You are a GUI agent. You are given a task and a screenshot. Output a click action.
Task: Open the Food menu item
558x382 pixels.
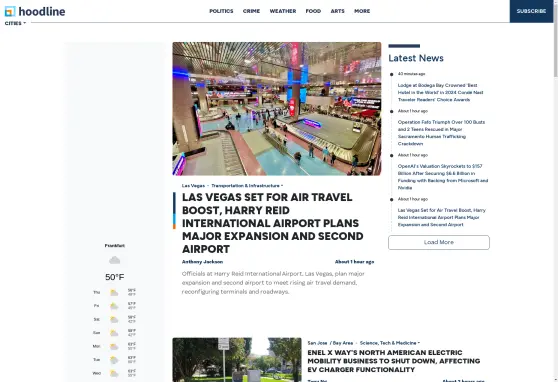[313, 11]
